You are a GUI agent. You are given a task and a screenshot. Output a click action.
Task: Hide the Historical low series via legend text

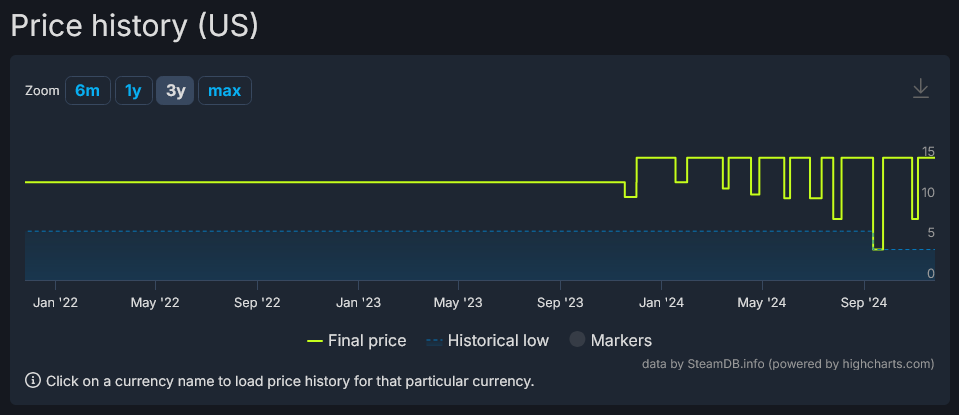[x=498, y=341]
